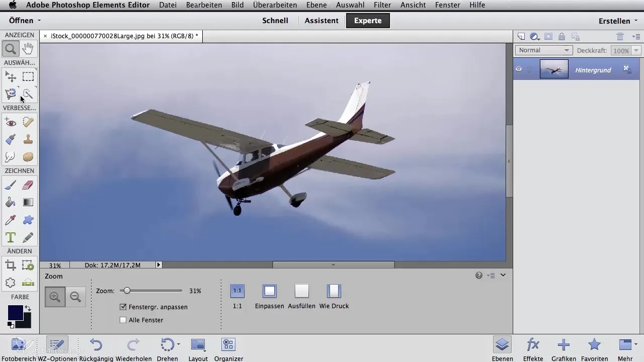Image resolution: width=644 pixels, height=362 pixels.
Task: Toggle the WZ-Optionen tool options panel
Action: point(57,348)
